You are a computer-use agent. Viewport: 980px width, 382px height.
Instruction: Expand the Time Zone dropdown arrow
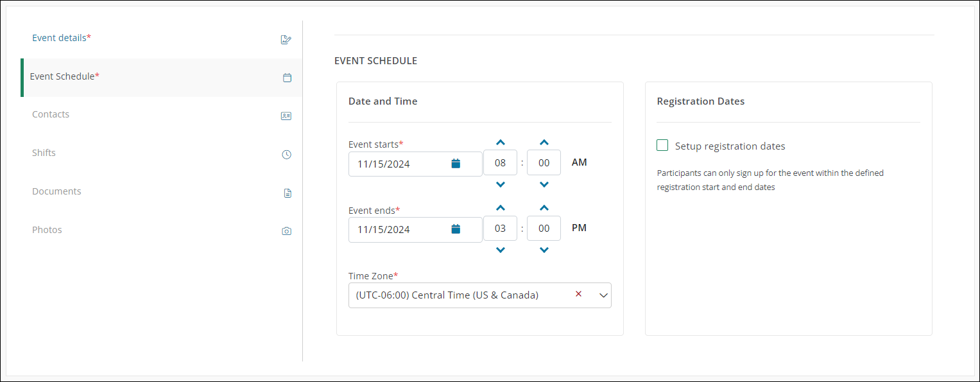click(x=603, y=295)
